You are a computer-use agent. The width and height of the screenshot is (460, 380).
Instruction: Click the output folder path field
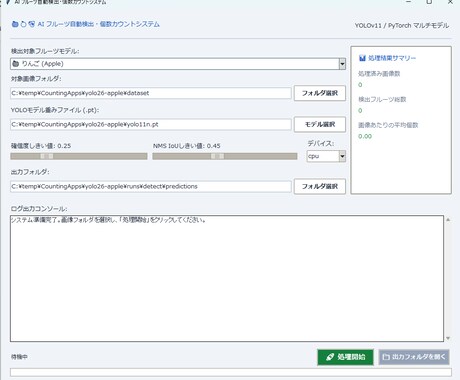(151, 186)
